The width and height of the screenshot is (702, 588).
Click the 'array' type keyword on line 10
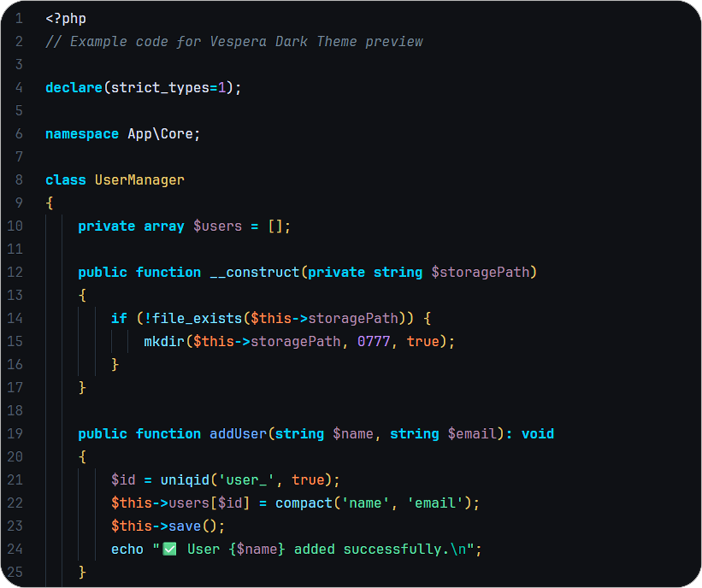[164, 226]
